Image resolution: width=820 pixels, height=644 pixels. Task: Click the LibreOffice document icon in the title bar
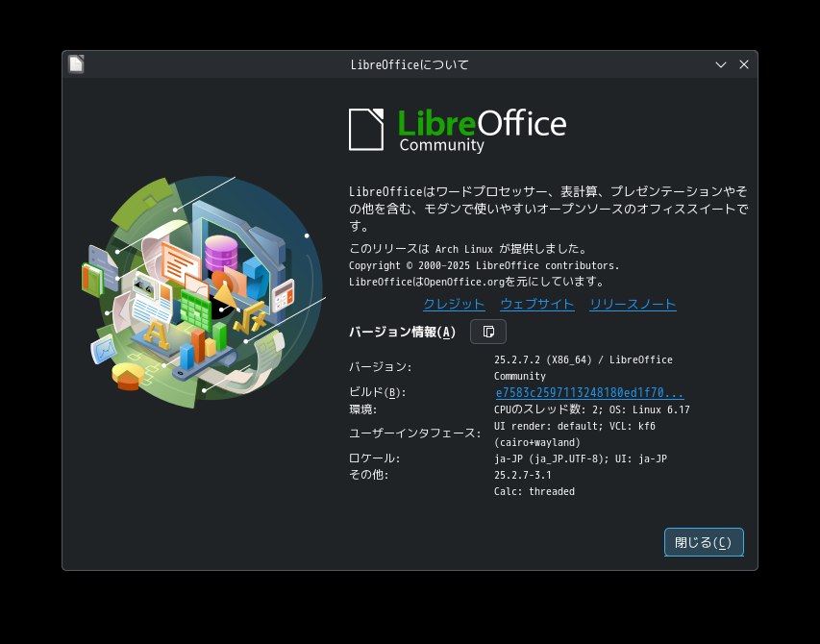(x=76, y=64)
